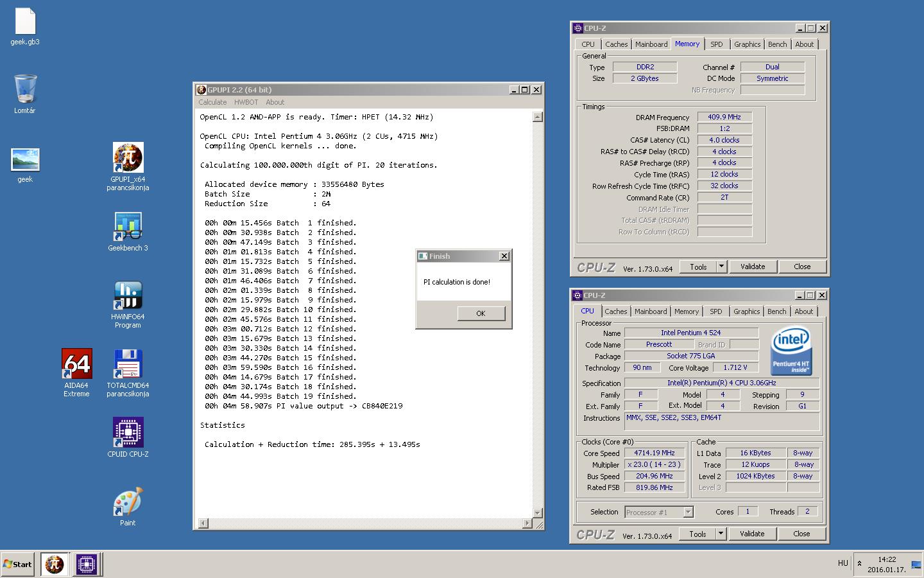
Task: Expand Tools dropdown arrow in upper CPU-Z
Action: 721,267
